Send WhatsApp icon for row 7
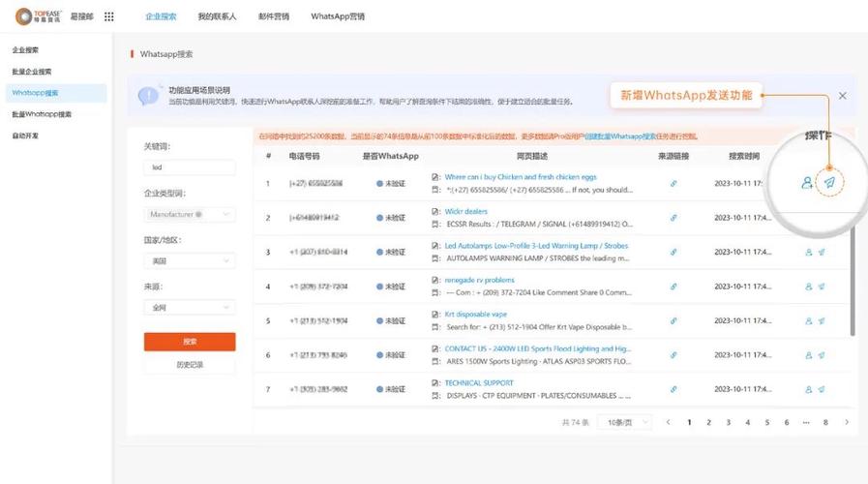Image resolution: width=868 pixels, height=484 pixels. [822, 389]
